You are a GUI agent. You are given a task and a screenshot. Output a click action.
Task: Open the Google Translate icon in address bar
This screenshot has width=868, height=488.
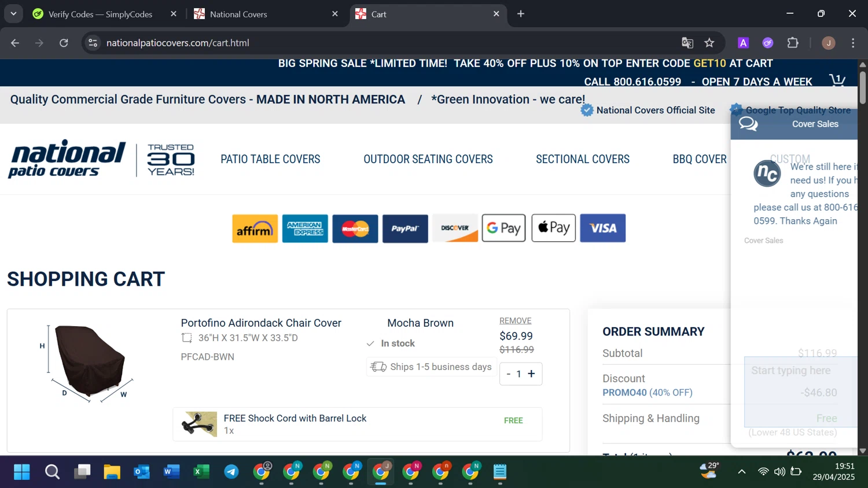click(687, 43)
